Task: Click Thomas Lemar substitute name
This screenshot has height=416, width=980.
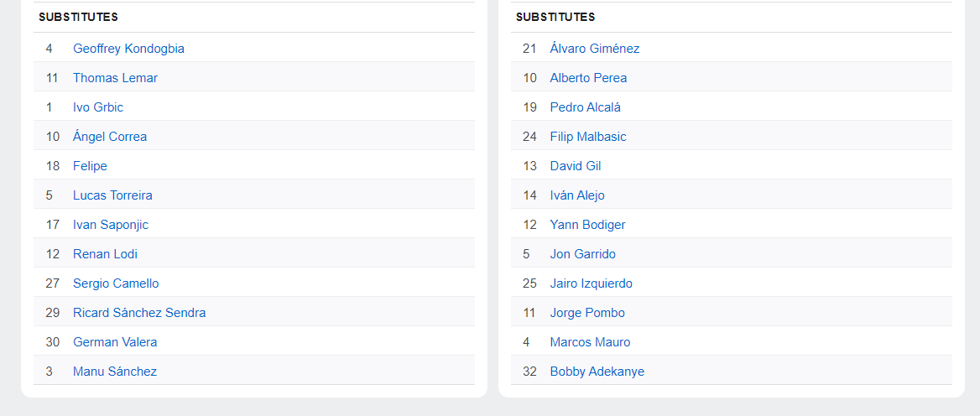Action: point(115,78)
